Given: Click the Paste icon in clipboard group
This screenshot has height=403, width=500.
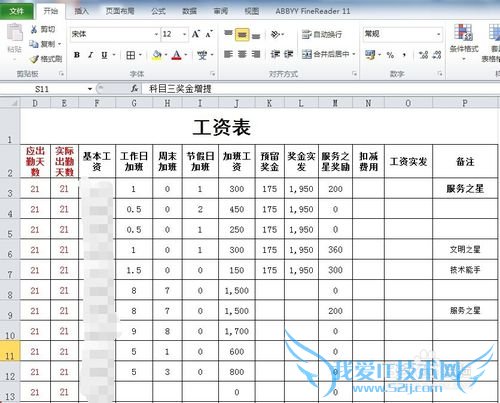Looking at the screenshot, I should [x=14, y=33].
